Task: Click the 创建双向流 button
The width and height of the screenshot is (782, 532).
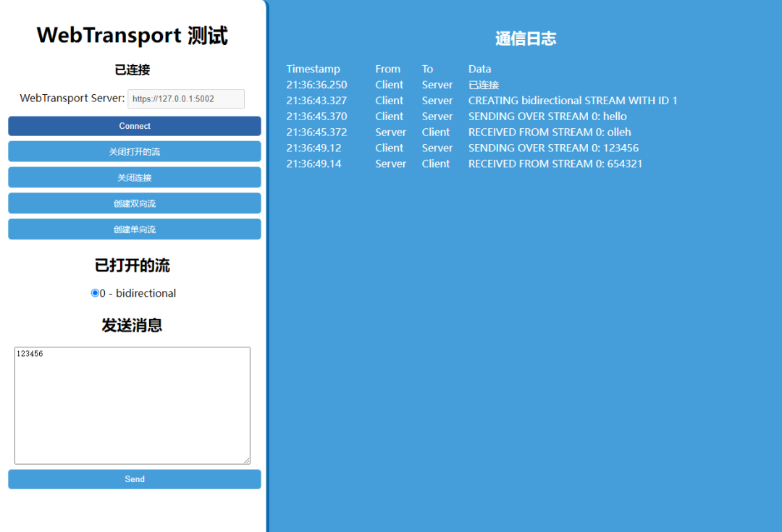Action: click(x=134, y=203)
